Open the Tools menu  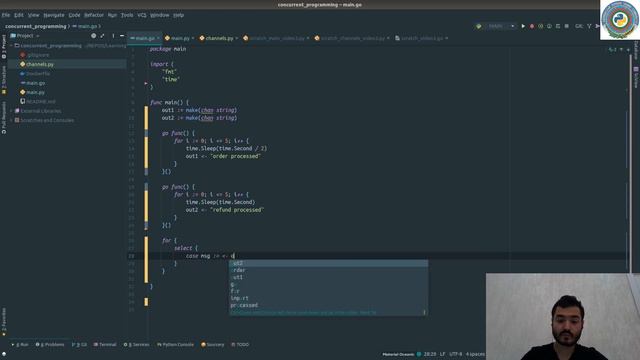[127, 15]
